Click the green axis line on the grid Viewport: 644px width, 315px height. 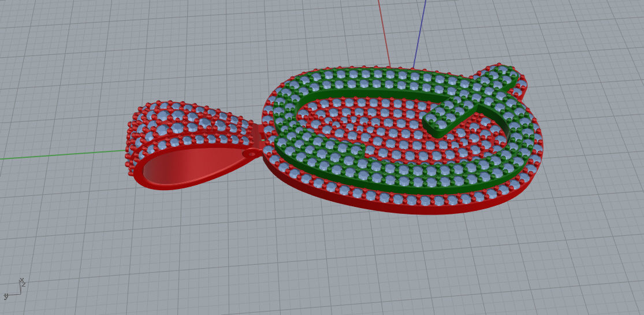tap(62, 155)
